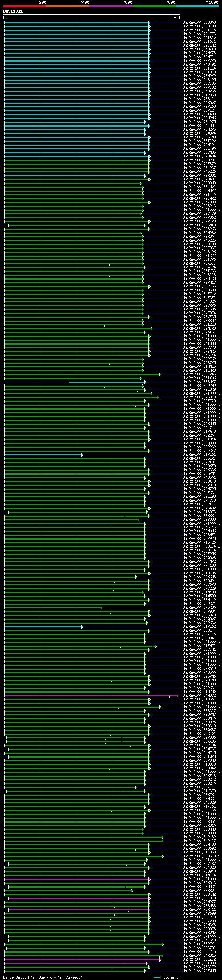Select hit label UniRef100_A2WWV4
The width and height of the screenshot is (222, 980).
(199, 133)
